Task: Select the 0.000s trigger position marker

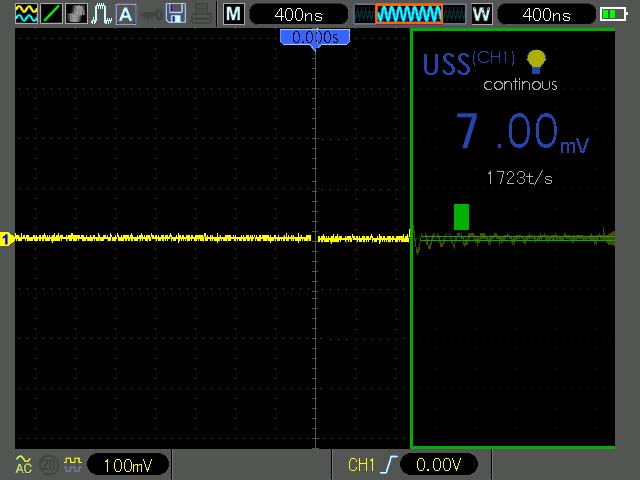Action: 315,39
